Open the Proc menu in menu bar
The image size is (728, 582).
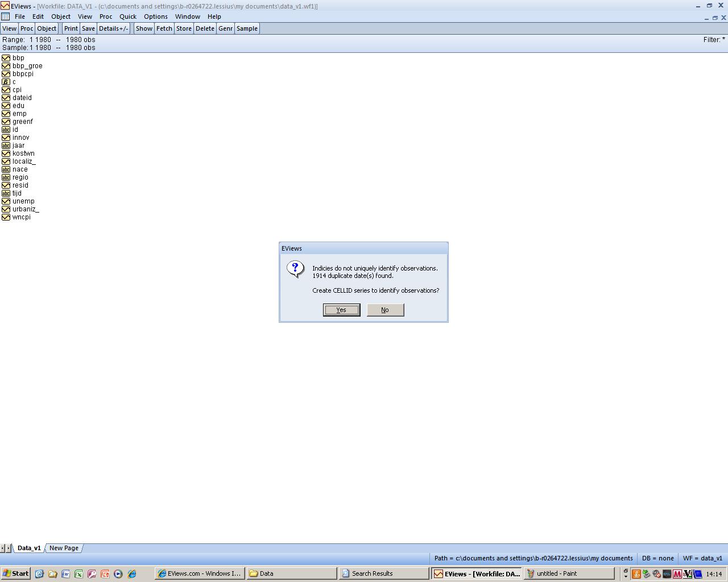tap(106, 16)
